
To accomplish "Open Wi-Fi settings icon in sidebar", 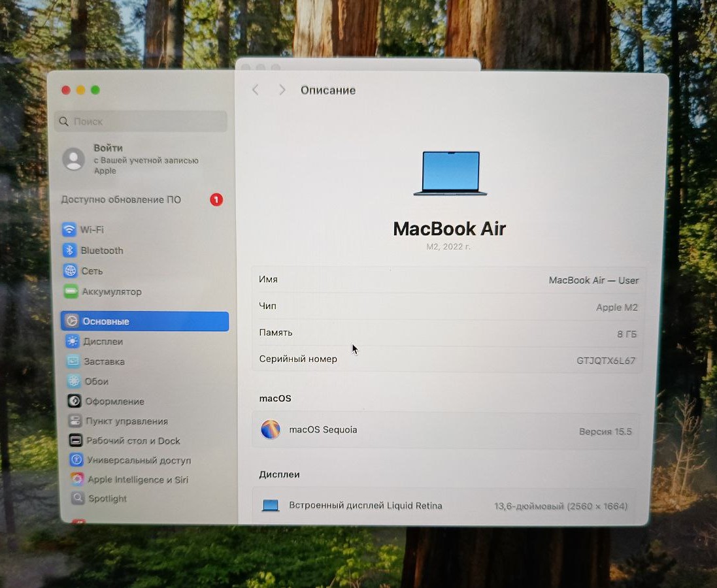I will [x=69, y=229].
